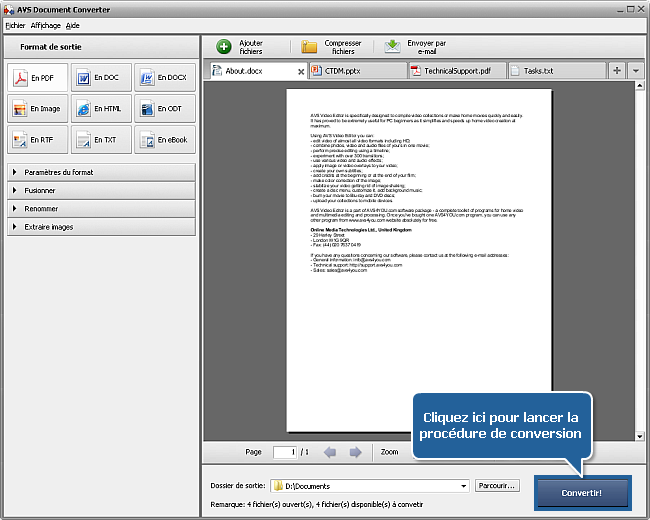Click the Zoom label in page bar

(x=389, y=452)
